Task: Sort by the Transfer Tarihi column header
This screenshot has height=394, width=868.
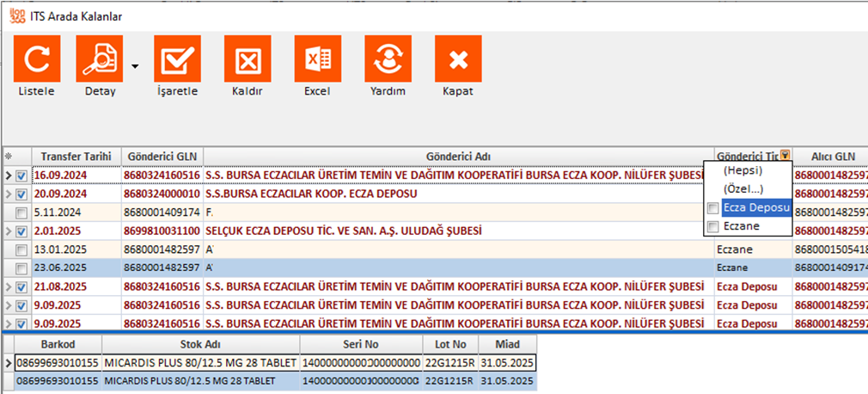Action: [76, 157]
